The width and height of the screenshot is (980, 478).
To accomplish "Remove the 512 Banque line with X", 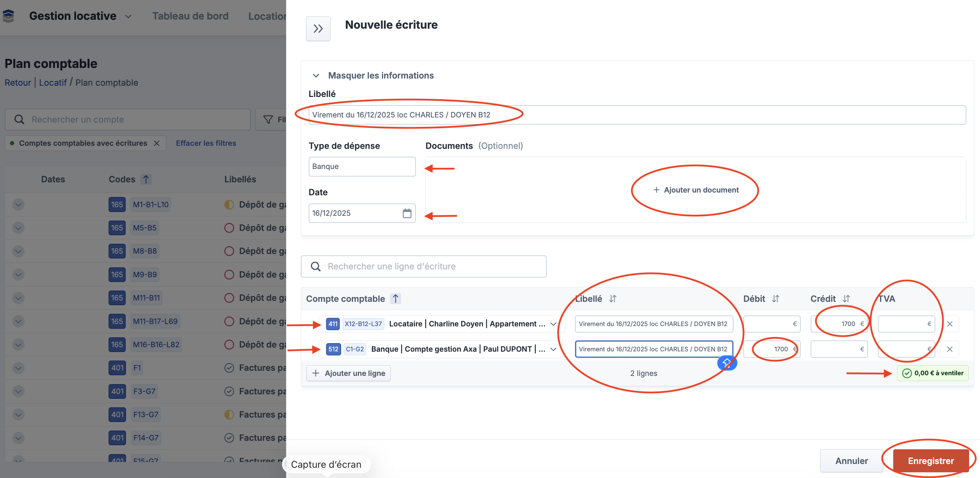I will point(949,349).
